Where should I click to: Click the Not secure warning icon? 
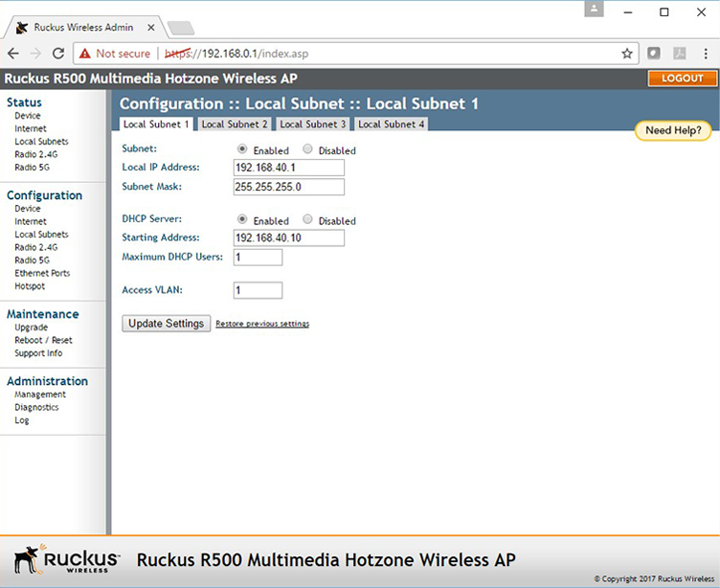click(x=85, y=54)
